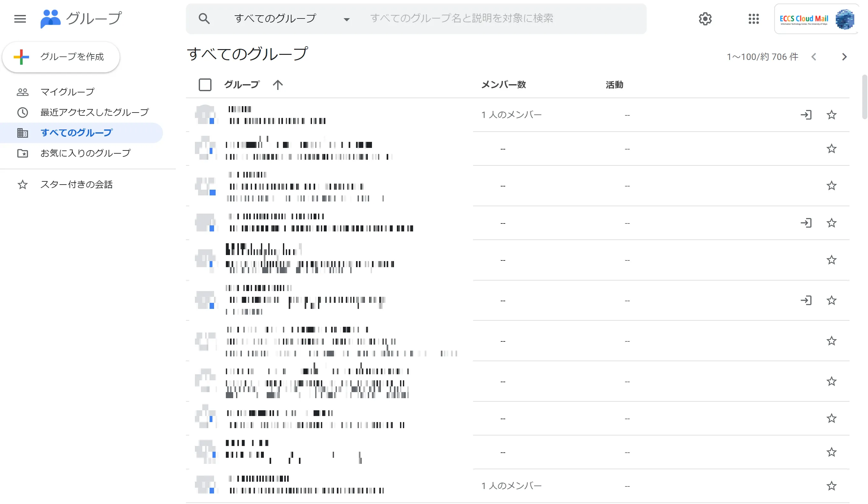868x504 pixels.
Task: Star the third group in the list
Action: tap(831, 186)
